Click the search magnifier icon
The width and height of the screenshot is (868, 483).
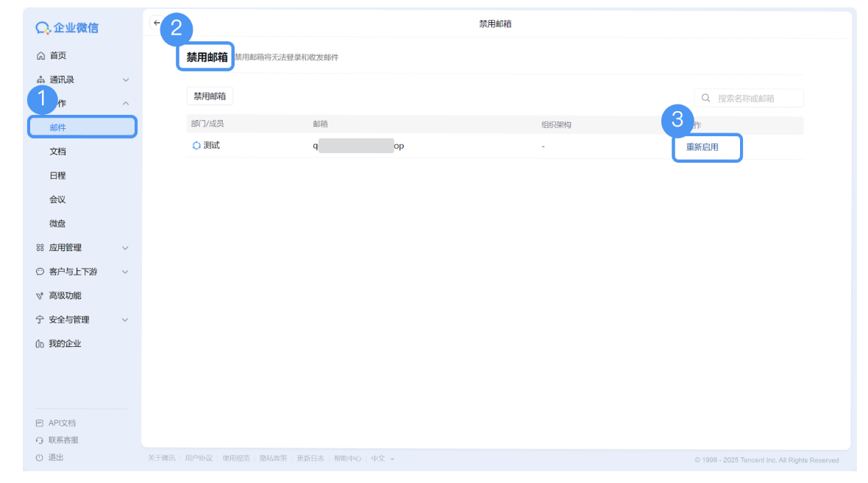[706, 98]
